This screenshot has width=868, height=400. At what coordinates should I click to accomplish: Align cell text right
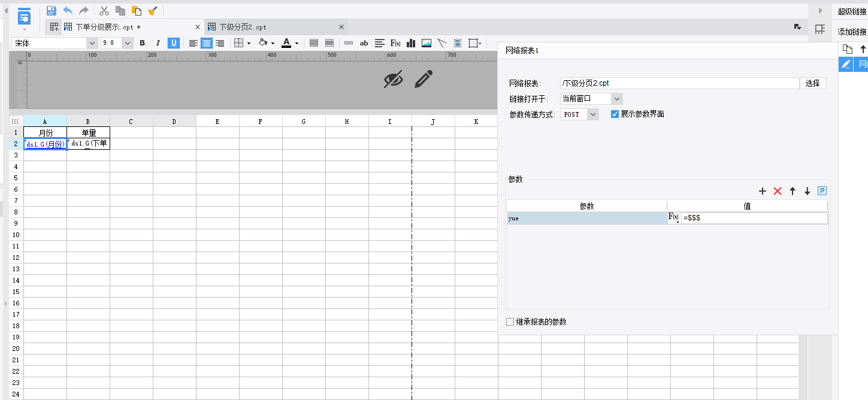tap(220, 43)
